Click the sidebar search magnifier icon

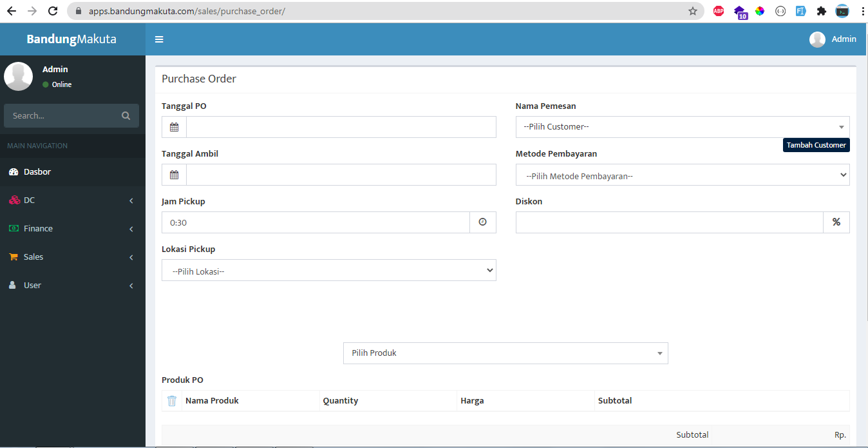126,116
